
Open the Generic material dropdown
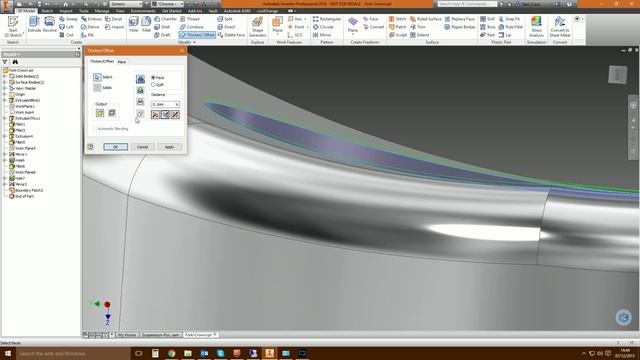point(125,4)
